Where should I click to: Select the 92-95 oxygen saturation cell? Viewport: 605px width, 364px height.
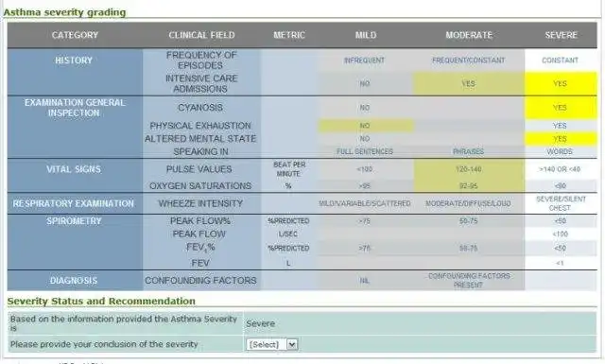[x=469, y=185]
